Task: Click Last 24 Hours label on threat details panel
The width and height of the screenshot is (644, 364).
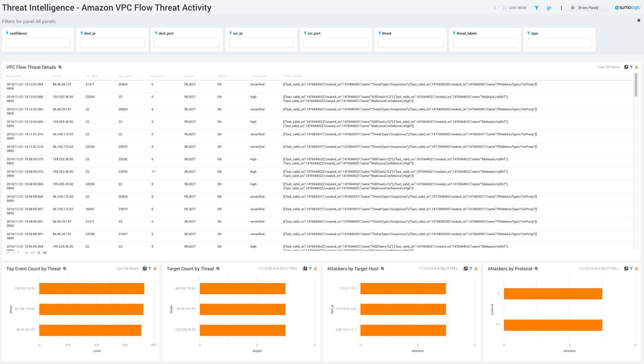Action: point(609,67)
